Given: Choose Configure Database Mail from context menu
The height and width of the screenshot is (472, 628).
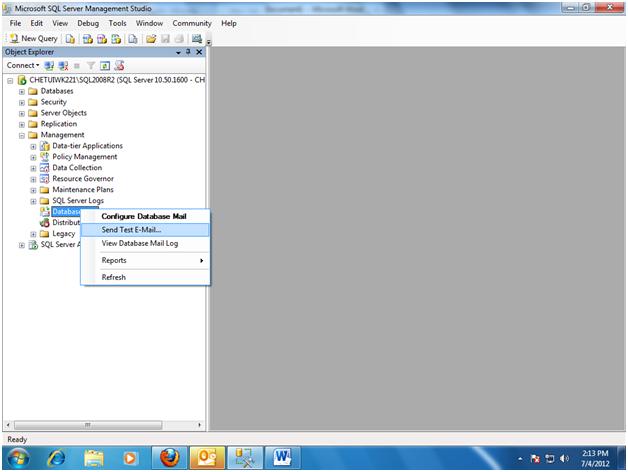Looking at the screenshot, I should tap(145, 216).
